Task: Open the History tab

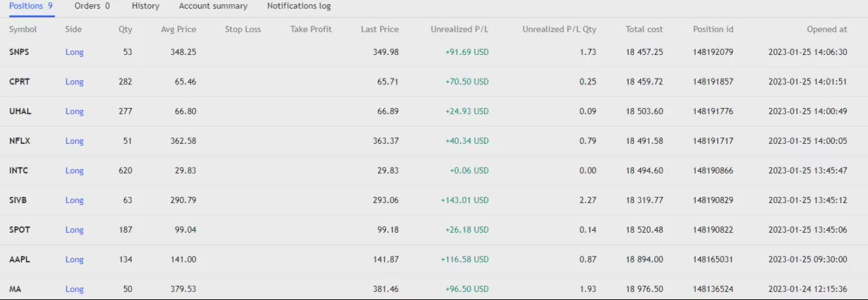Action: coord(146,6)
